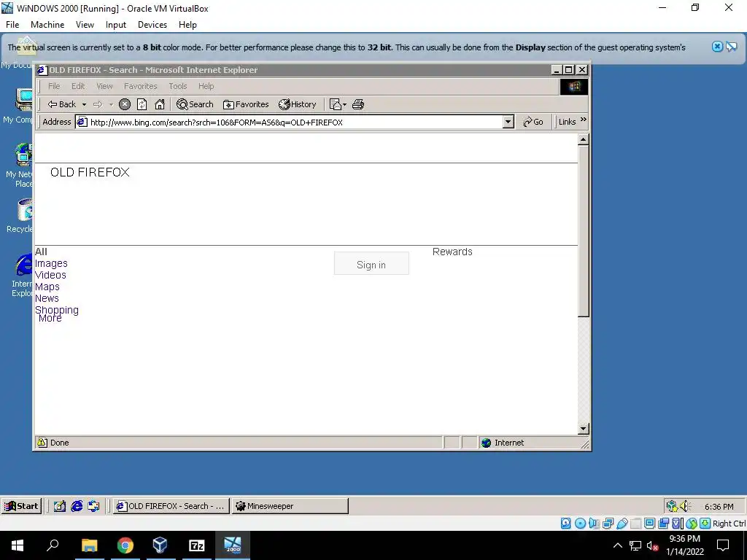Open VirtualBox Input menu

[x=116, y=25]
